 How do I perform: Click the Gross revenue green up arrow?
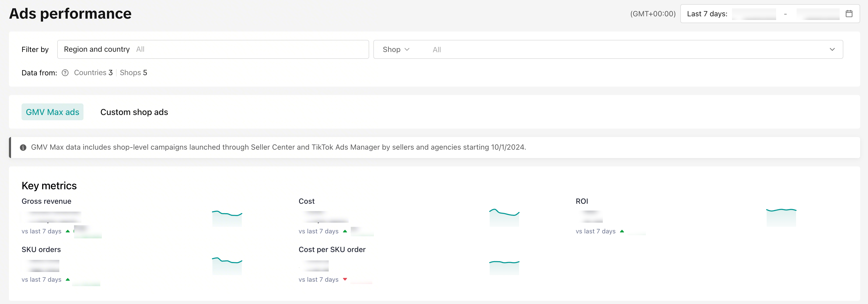coord(68,231)
